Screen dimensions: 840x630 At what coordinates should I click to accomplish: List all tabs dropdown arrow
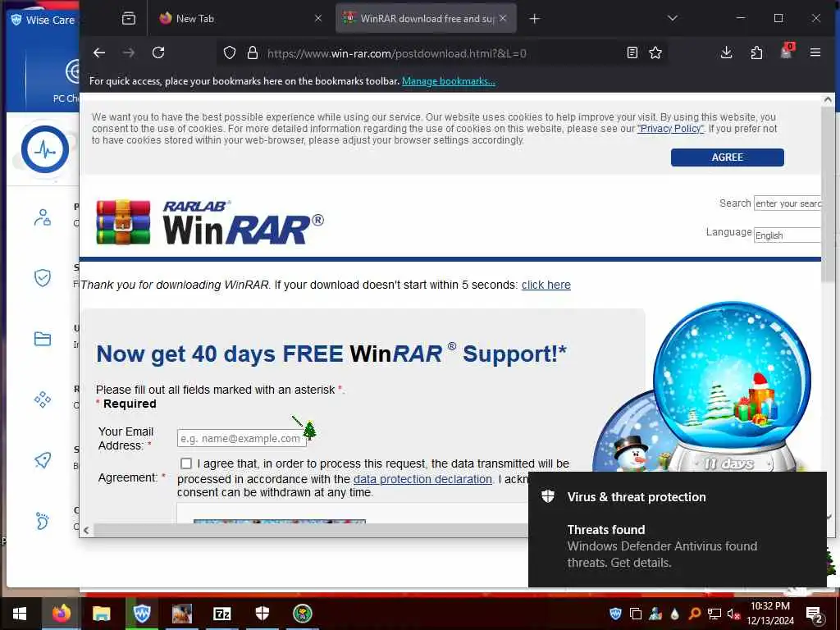click(673, 19)
